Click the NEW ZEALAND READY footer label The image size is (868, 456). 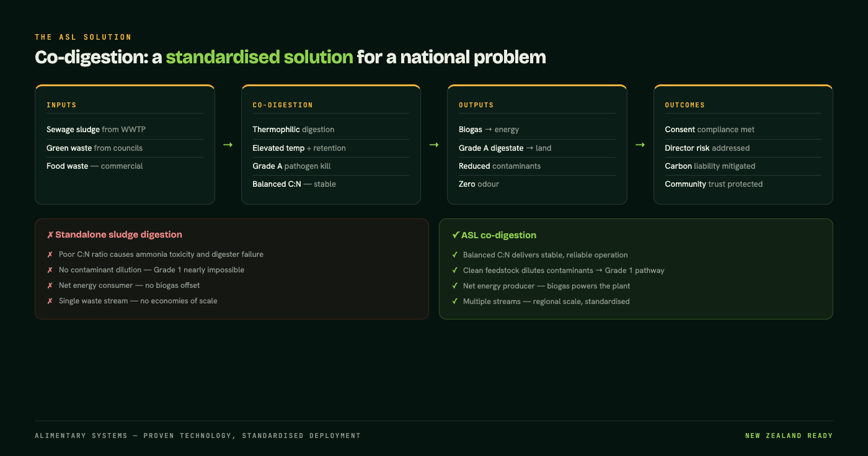(x=789, y=436)
